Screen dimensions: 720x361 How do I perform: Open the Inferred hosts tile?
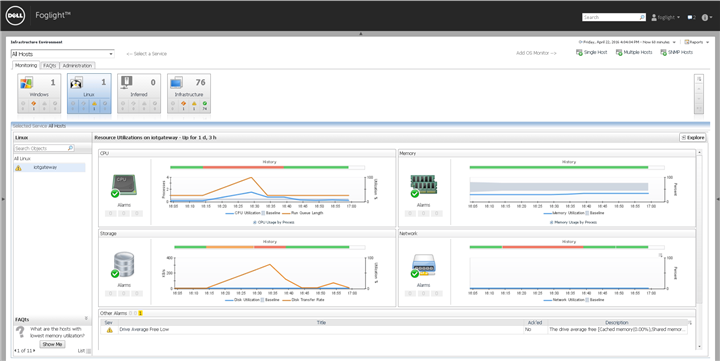pyautogui.click(x=139, y=93)
